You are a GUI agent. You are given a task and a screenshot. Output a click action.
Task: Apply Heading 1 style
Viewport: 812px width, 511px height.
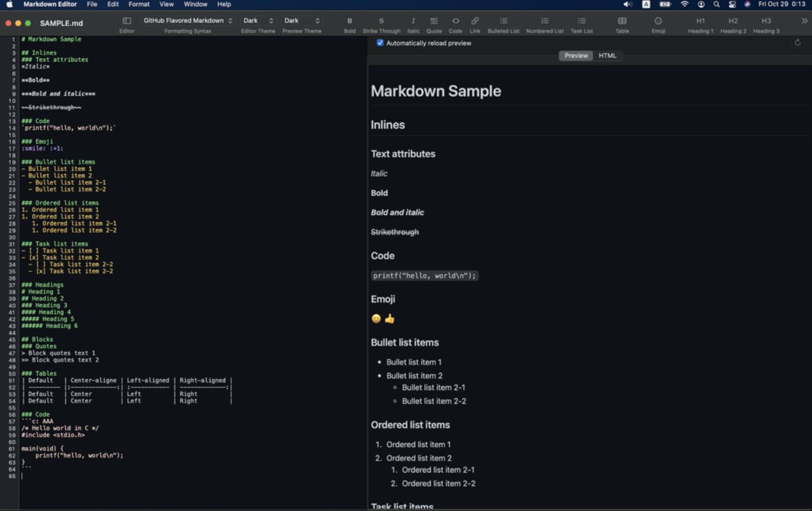click(701, 21)
